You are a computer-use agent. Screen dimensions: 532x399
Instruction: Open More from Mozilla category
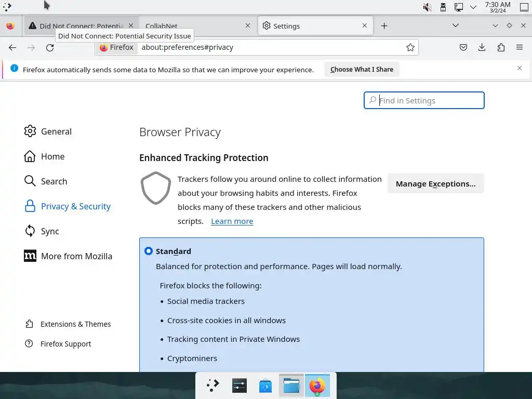tap(68, 256)
